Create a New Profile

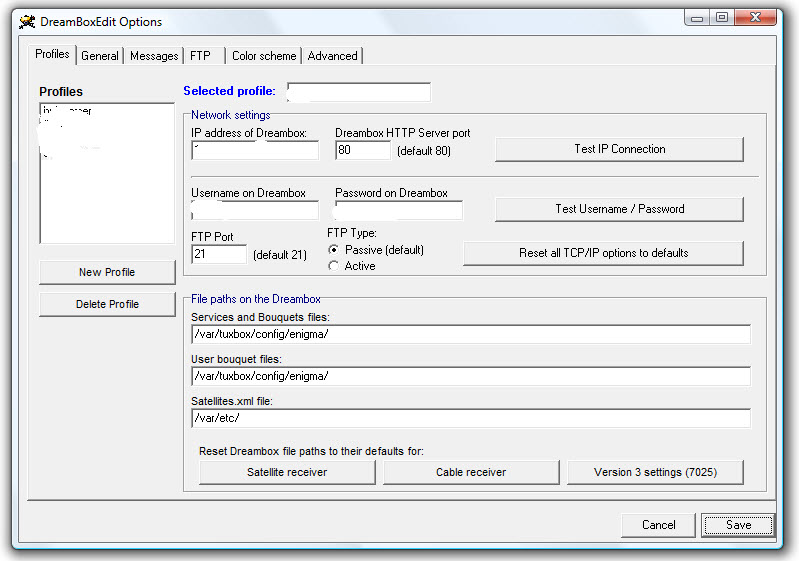(x=107, y=272)
